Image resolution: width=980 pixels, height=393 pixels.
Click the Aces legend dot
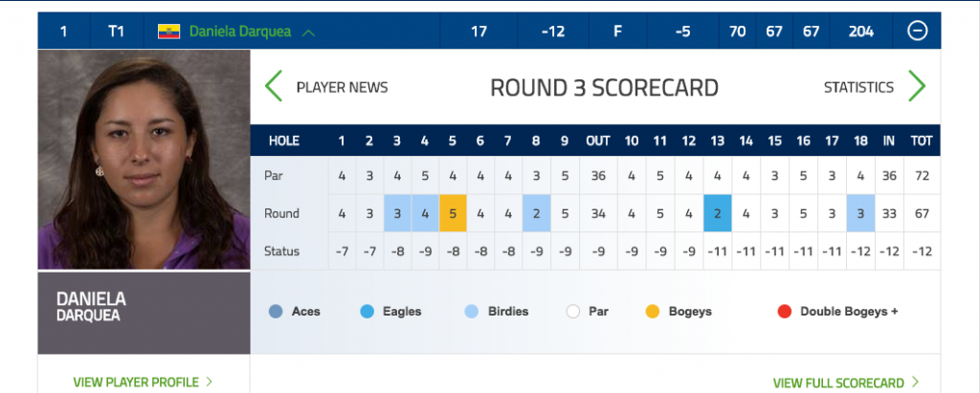click(x=276, y=311)
